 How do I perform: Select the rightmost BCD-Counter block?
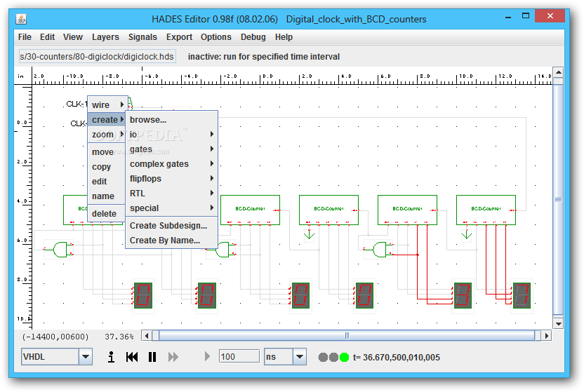[486, 210]
